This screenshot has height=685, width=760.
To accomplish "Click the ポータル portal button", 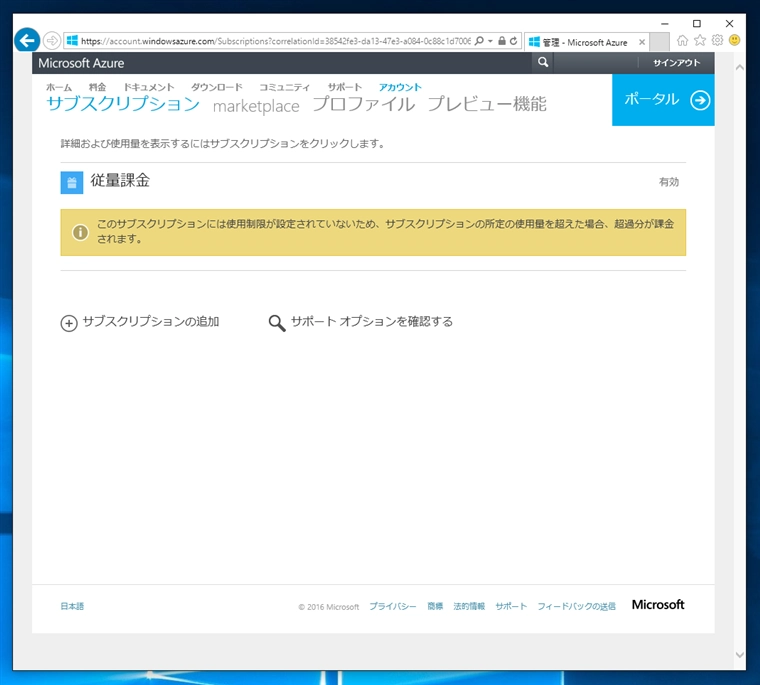I will tap(663, 100).
